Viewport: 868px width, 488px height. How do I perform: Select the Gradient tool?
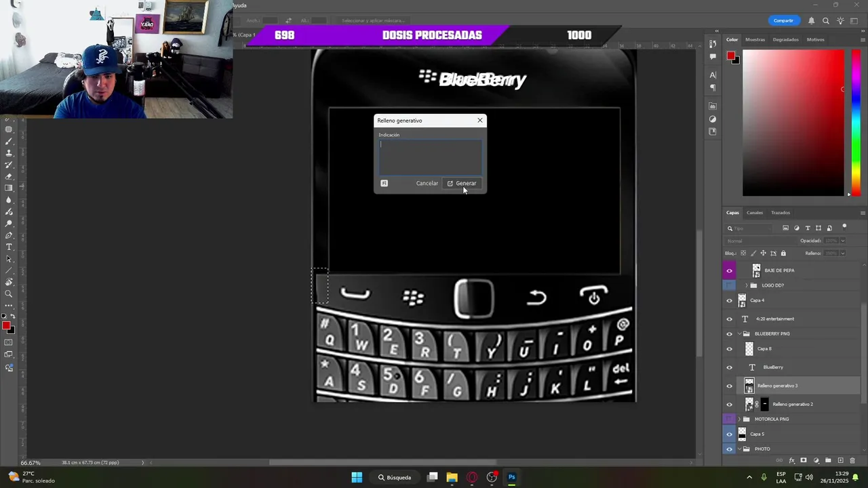9,188
